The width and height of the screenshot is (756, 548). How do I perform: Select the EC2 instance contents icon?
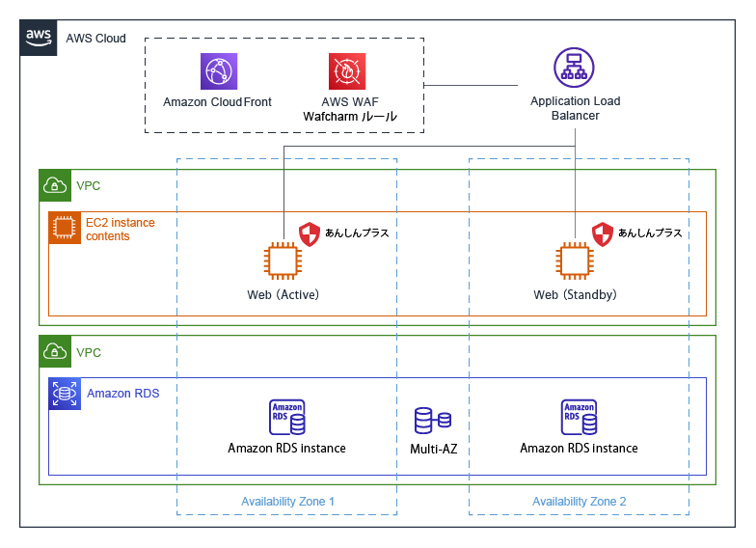[x=65, y=228]
